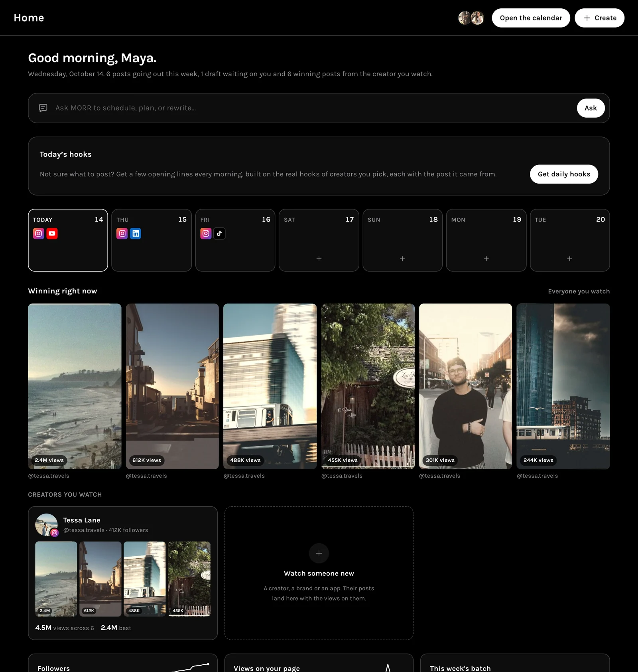Viewport: 638px width, 672px height.
Task: Click the chat icon in the Ask MORR bar
Action: [x=43, y=108]
